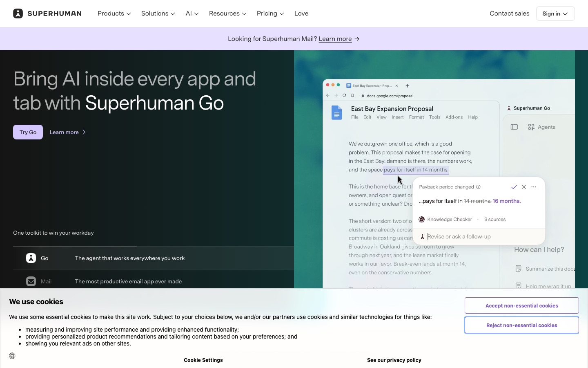The image size is (588, 368).
Task: Dismiss the Payback period suggestion with X
Action: (524, 187)
